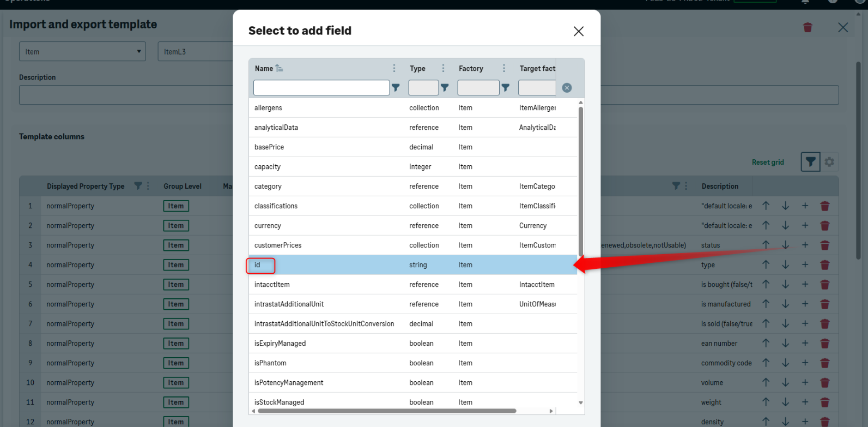This screenshot has height=427, width=868.
Task: Open Factory column options menu
Action: click(x=504, y=68)
